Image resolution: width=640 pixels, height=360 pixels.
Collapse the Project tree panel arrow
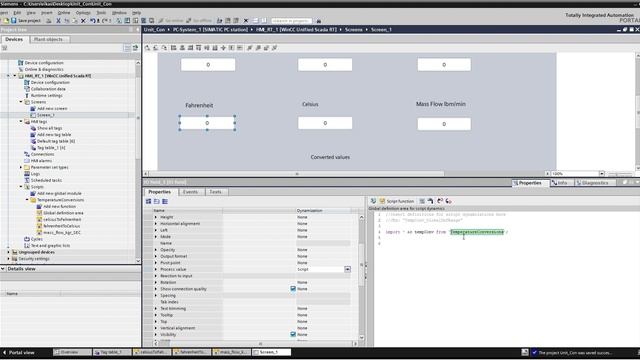(137, 29)
